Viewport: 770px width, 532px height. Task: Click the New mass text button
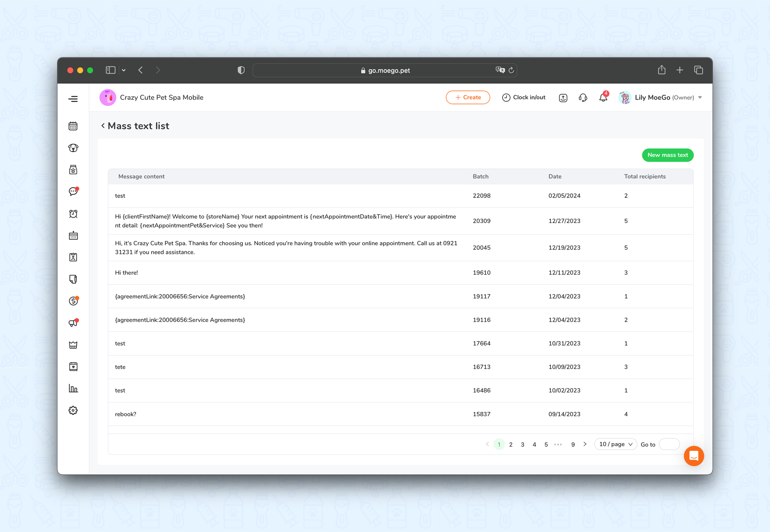[668, 155]
